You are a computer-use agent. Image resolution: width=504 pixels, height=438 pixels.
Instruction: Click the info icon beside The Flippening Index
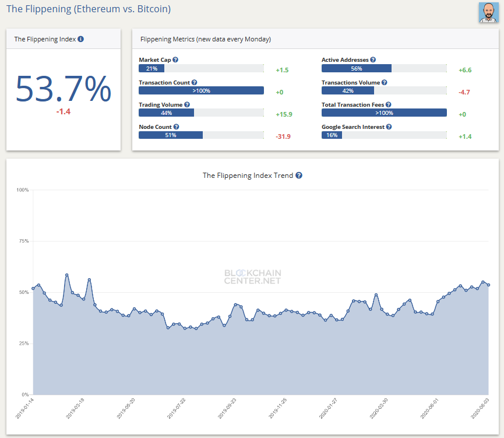click(81, 39)
